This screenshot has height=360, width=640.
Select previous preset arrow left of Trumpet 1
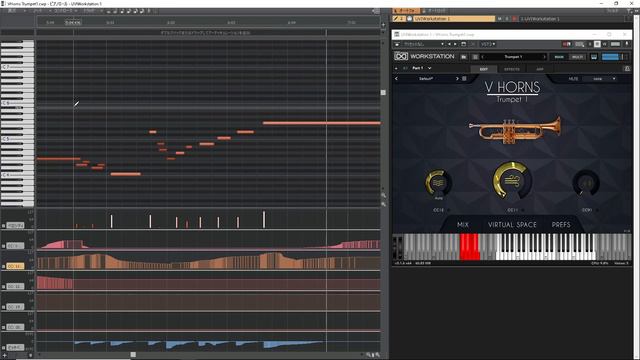[483, 57]
